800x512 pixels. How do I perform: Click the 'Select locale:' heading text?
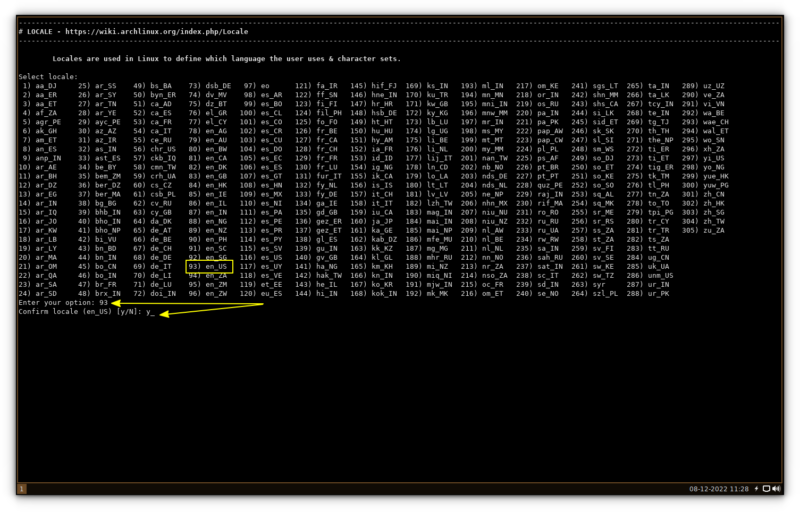46,76
